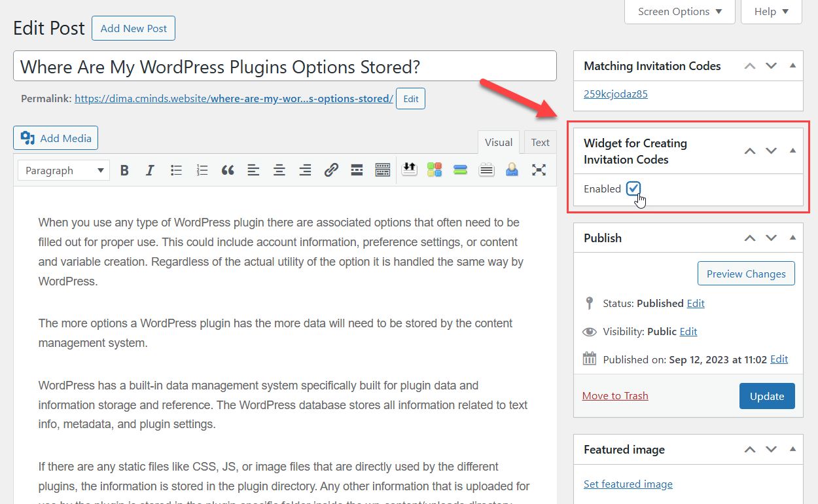The width and height of the screenshot is (818, 504).
Task: Align text center
Action: pyautogui.click(x=279, y=170)
